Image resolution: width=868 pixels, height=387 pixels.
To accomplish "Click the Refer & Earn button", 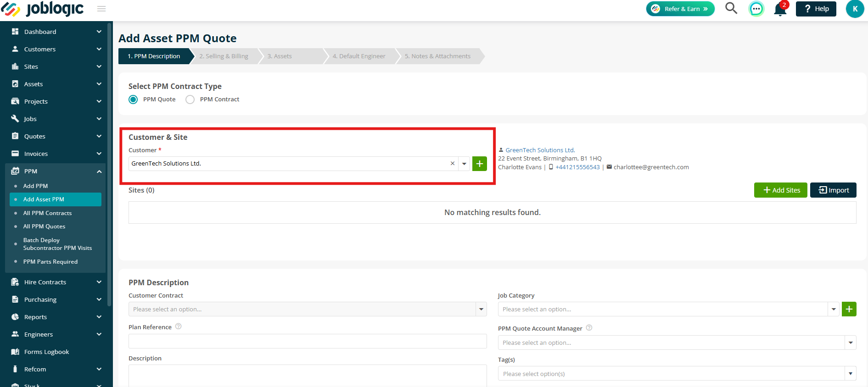I will (x=680, y=9).
